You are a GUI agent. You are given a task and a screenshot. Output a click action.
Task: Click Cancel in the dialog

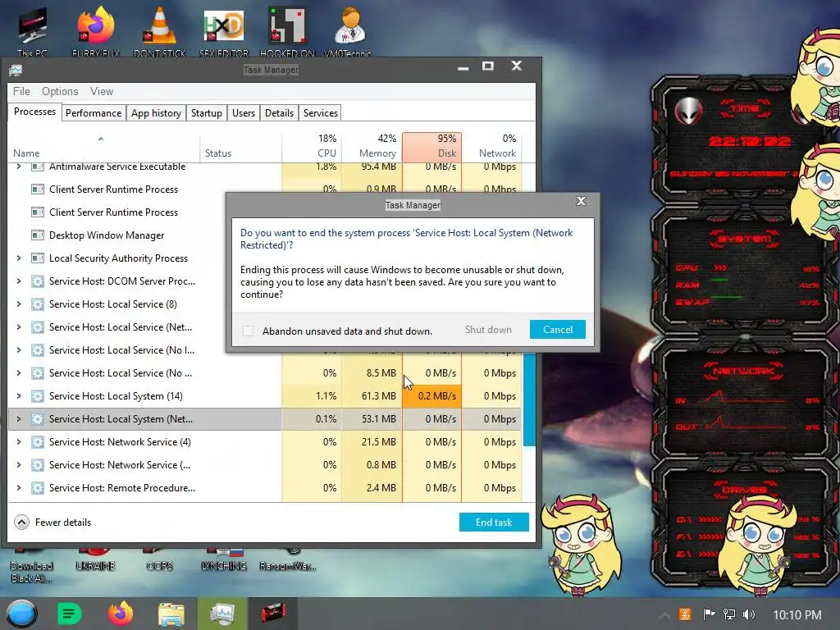(558, 330)
